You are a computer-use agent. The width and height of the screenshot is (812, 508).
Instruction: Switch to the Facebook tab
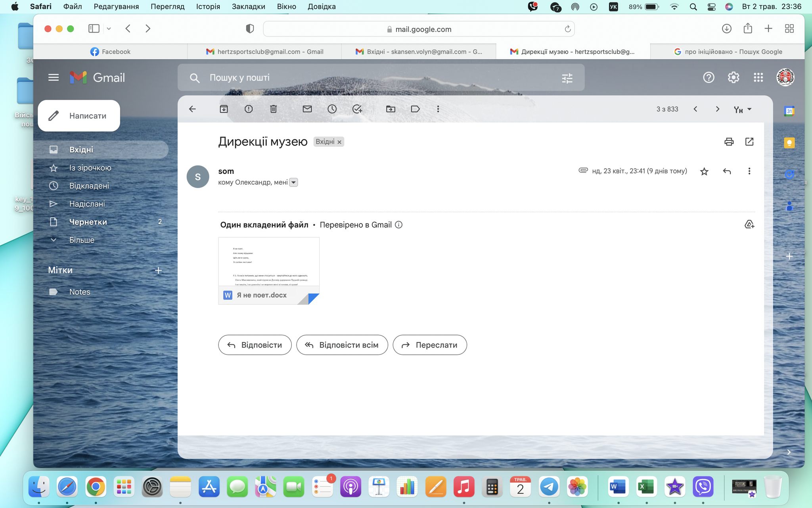click(110, 52)
